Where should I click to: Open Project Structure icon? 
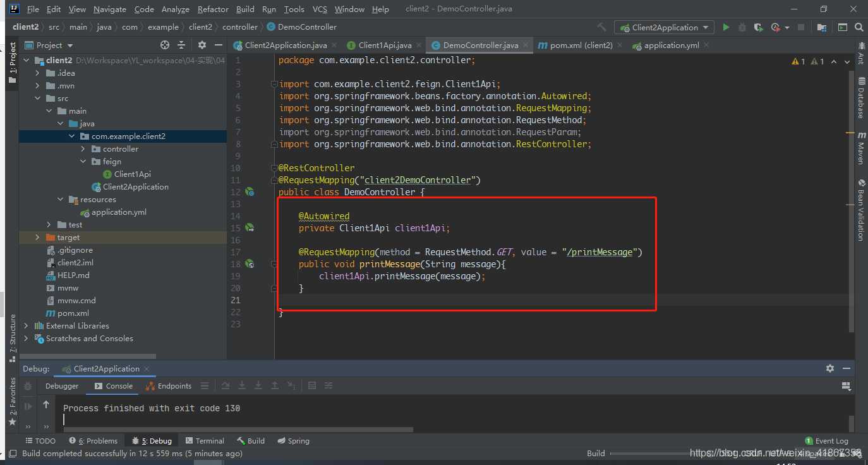click(821, 27)
